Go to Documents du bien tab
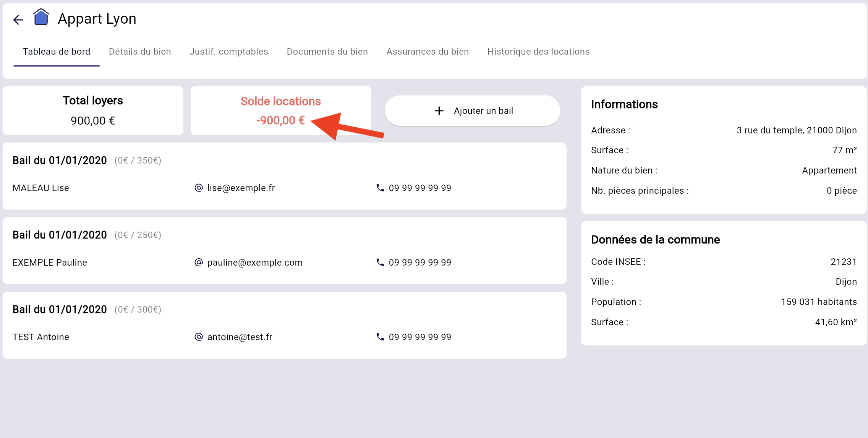The image size is (868, 438). [327, 52]
